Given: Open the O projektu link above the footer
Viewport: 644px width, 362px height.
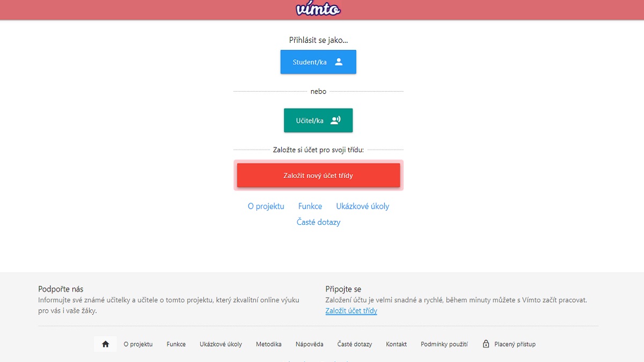Looking at the screenshot, I should point(266,206).
